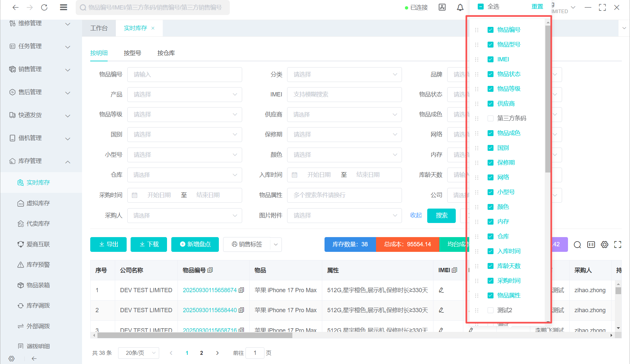Open the 分类 dropdown
The height and width of the screenshot is (364, 630).
point(344,75)
